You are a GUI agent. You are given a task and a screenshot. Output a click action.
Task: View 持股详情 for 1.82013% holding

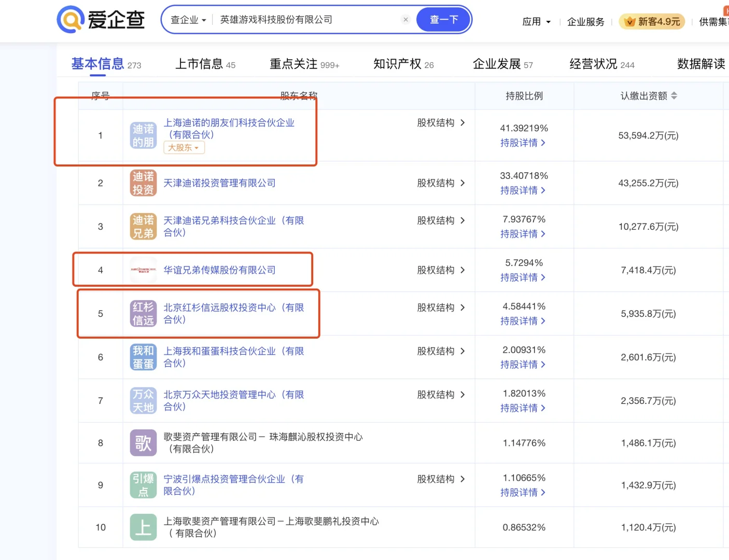click(x=523, y=408)
